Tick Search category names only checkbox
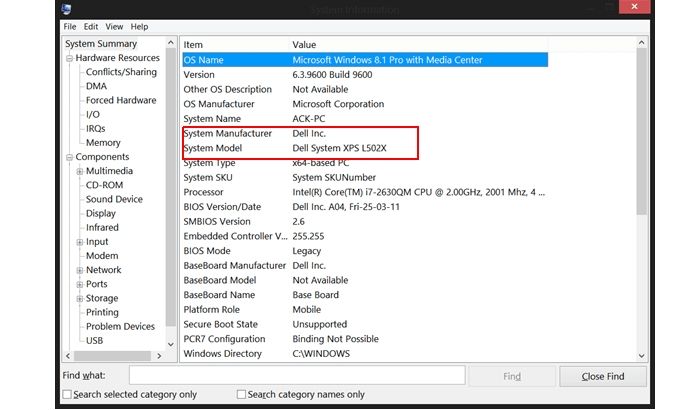 pyautogui.click(x=242, y=395)
